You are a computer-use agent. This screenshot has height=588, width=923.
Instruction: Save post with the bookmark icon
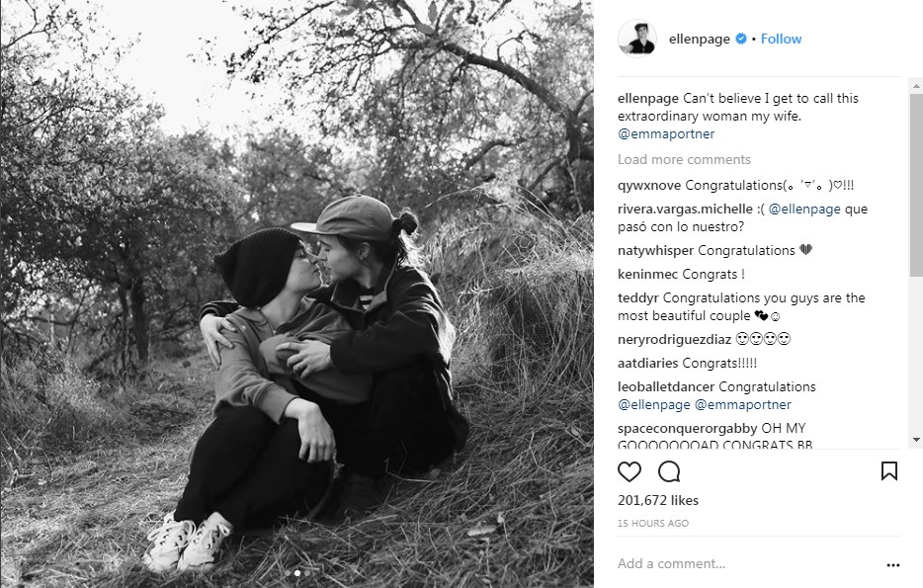pos(888,470)
